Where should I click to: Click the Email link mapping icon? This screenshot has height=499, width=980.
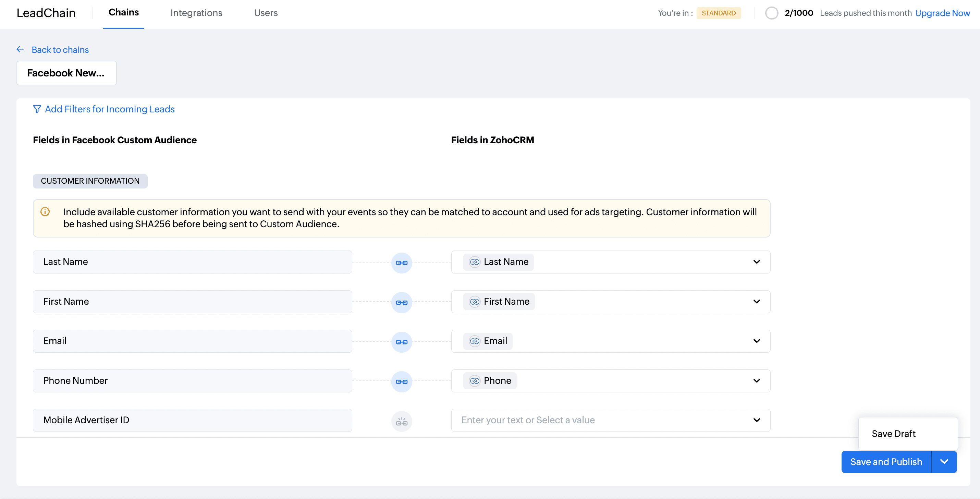coord(401,342)
